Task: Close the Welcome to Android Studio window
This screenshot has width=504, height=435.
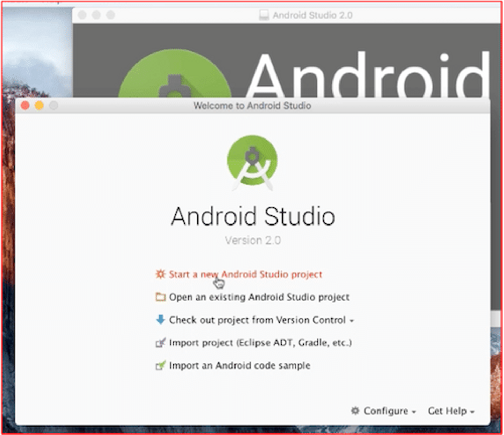Action: pos(25,105)
